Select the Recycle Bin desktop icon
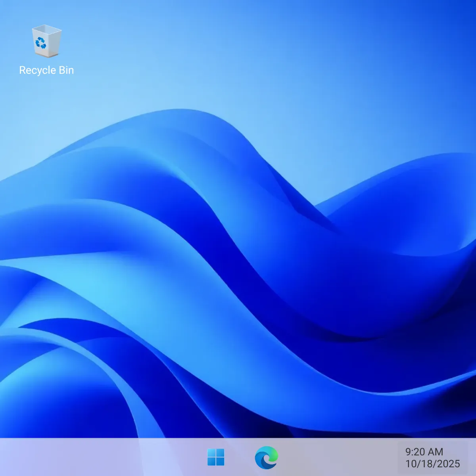This screenshot has height=476, width=476. coord(46,50)
